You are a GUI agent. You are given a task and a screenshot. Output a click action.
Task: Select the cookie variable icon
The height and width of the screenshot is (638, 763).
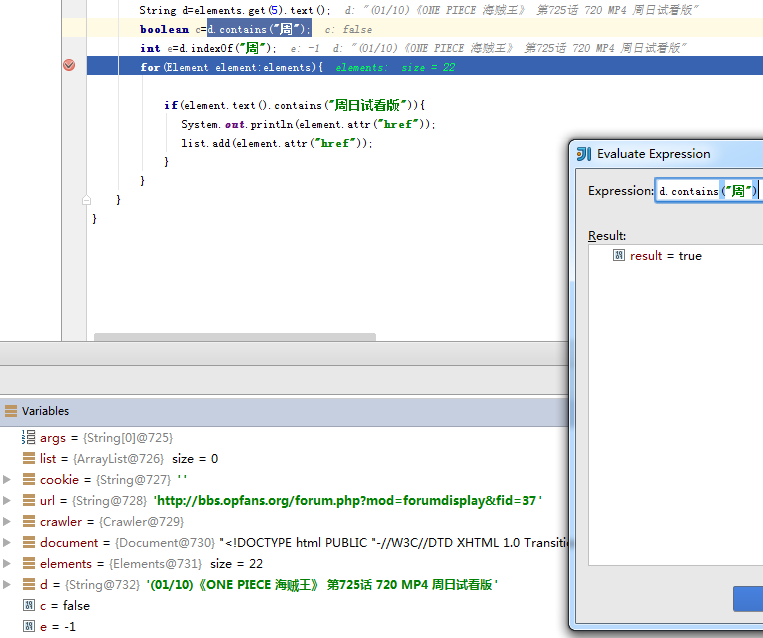pyautogui.click(x=29, y=479)
